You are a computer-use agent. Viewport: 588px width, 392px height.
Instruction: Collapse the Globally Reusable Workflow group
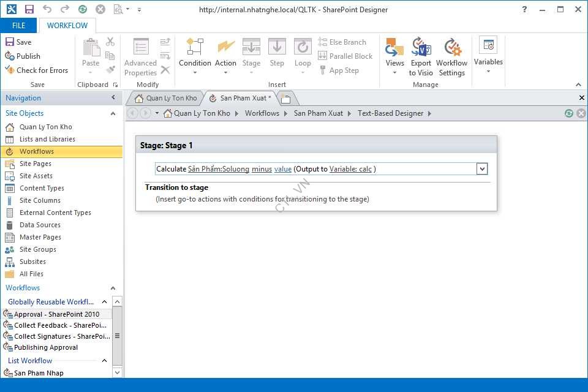[104, 302]
